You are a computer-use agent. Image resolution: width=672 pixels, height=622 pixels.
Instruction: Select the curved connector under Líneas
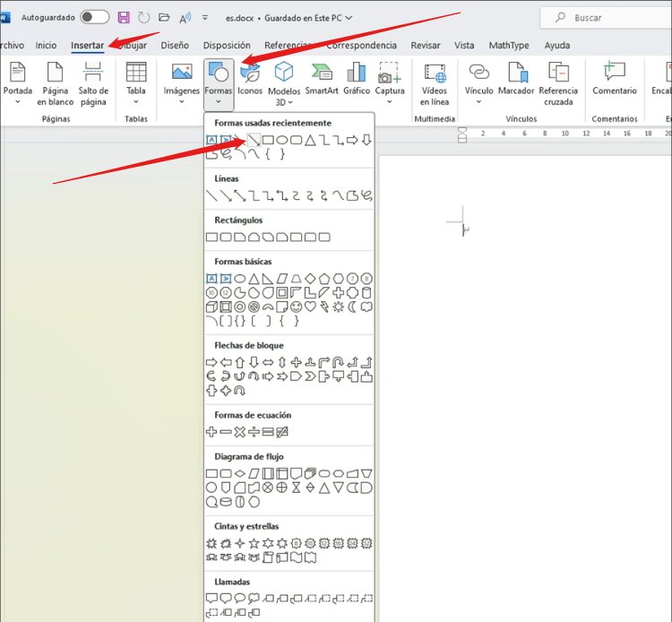(x=297, y=196)
